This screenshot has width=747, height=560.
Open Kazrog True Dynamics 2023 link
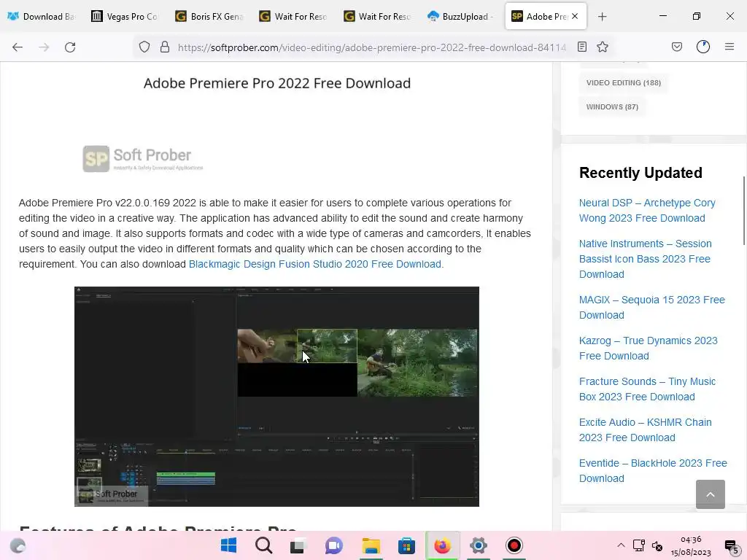[648, 348]
